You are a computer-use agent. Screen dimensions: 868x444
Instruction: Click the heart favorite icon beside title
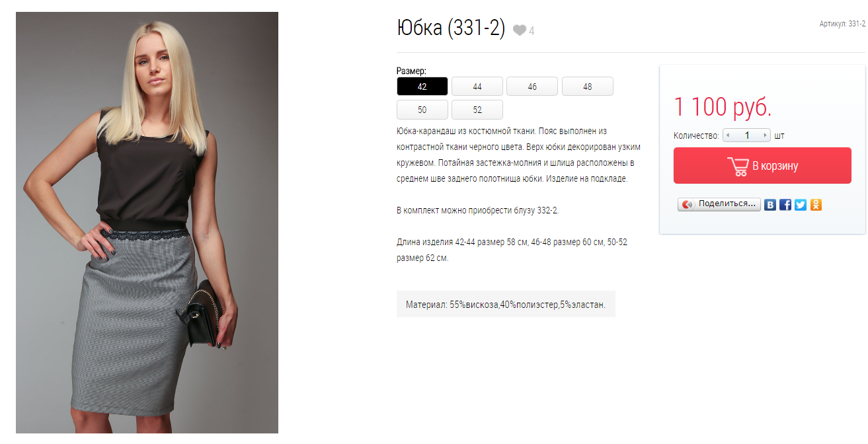pyautogui.click(x=520, y=30)
